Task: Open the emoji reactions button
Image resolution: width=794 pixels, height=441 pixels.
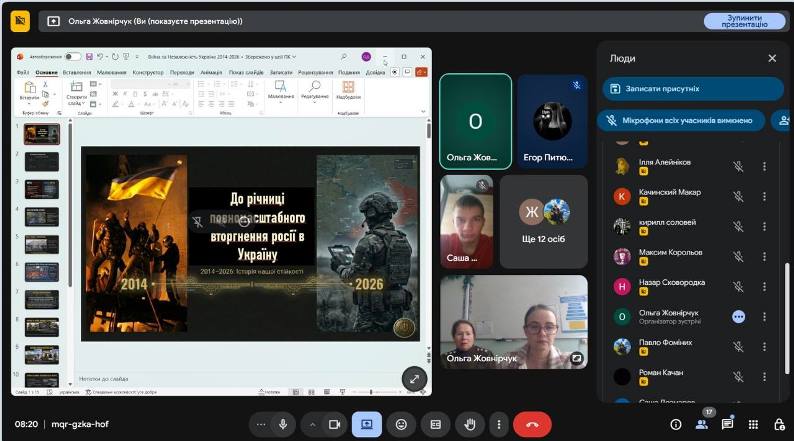Action: pos(401,424)
